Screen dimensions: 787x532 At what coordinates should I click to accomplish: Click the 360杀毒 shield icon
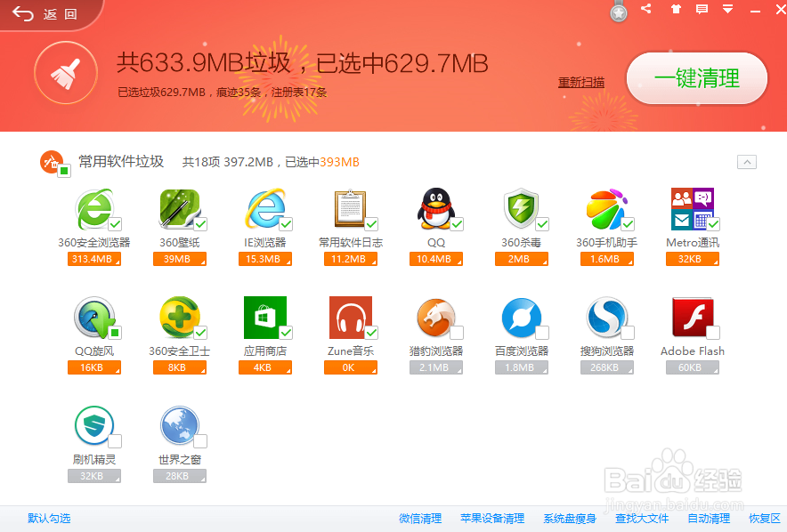tap(521, 208)
